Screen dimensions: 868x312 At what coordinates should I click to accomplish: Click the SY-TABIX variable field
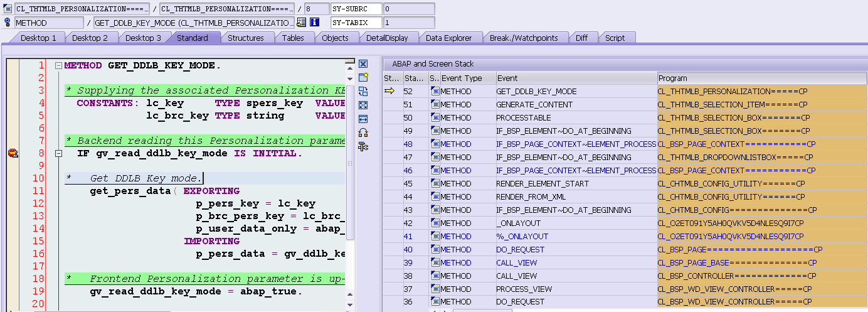point(356,23)
